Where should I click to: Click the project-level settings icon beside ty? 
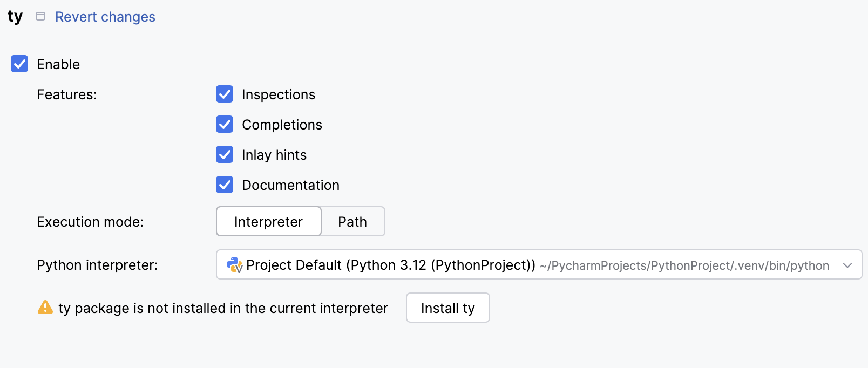pyautogui.click(x=40, y=17)
